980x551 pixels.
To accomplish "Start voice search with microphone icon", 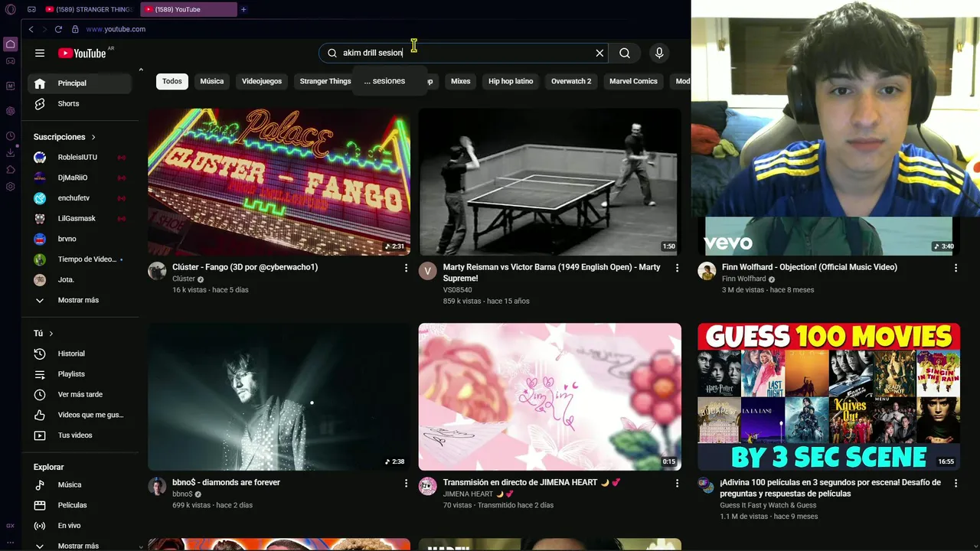I will (x=659, y=53).
